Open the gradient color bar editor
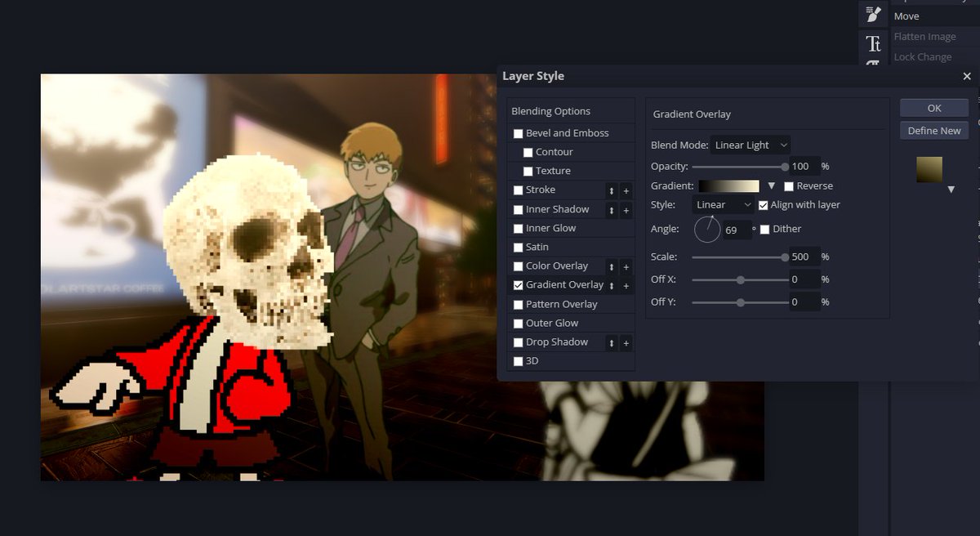 (728, 186)
